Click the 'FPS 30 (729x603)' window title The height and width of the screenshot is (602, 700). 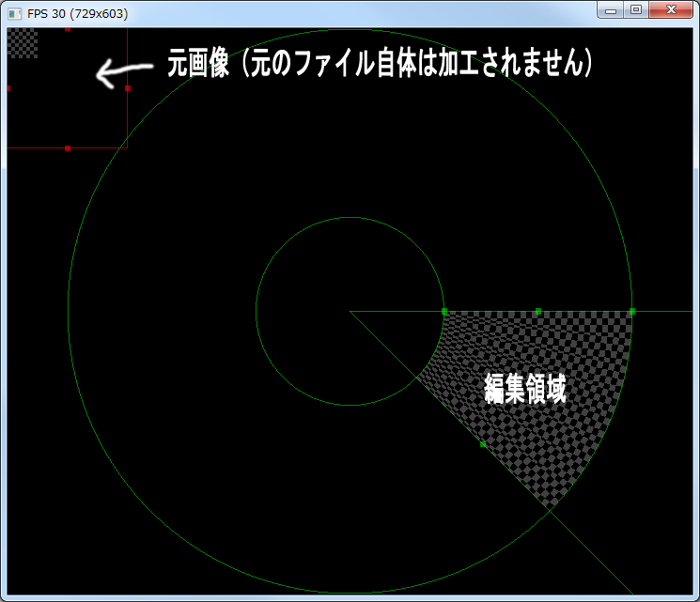point(78,14)
